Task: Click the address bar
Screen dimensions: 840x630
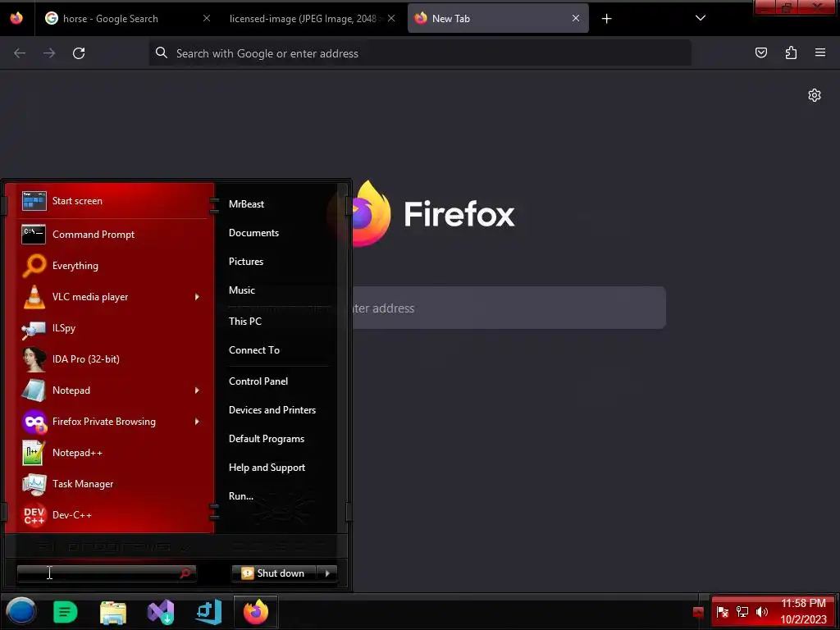Action: click(x=420, y=53)
